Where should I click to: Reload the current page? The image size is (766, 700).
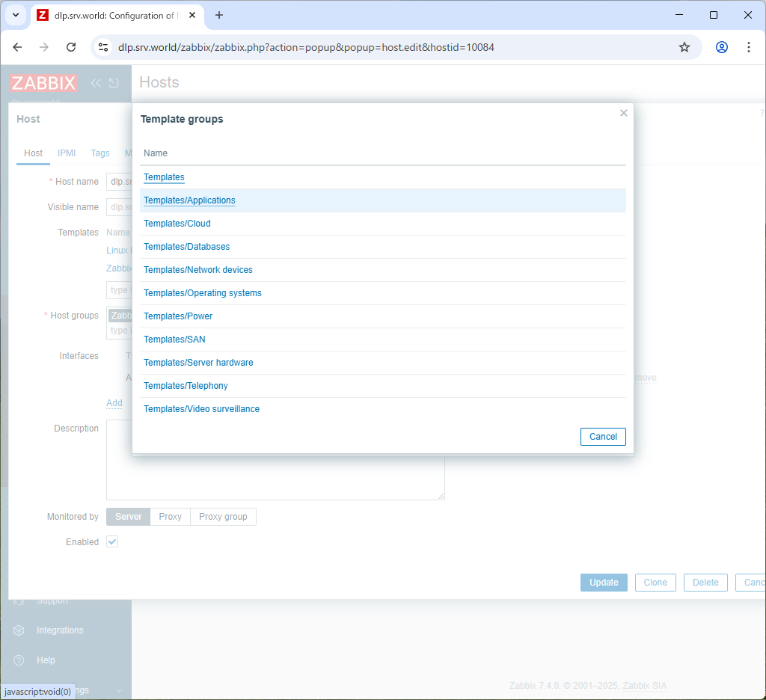(71, 47)
